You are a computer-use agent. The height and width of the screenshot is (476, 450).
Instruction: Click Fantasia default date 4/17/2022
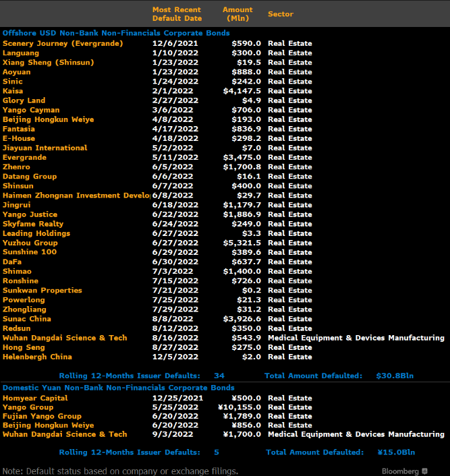point(175,129)
